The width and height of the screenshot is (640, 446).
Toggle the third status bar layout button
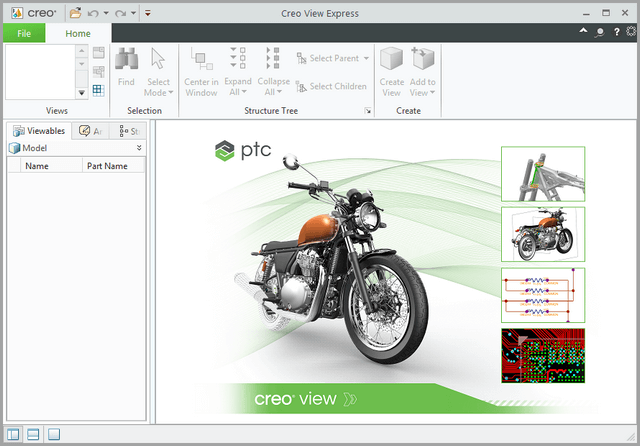click(x=54, y=434)
